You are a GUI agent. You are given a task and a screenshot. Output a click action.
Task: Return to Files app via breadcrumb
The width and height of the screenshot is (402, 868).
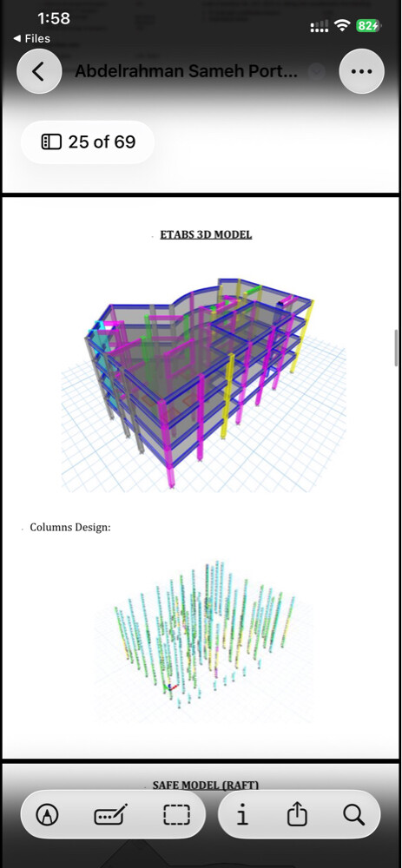(31, 38)
